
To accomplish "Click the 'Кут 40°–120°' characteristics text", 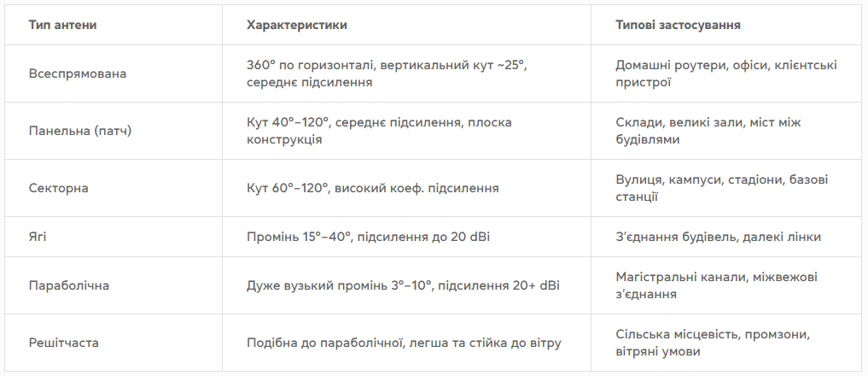I will pyautogui.click(x=379, y=131).
